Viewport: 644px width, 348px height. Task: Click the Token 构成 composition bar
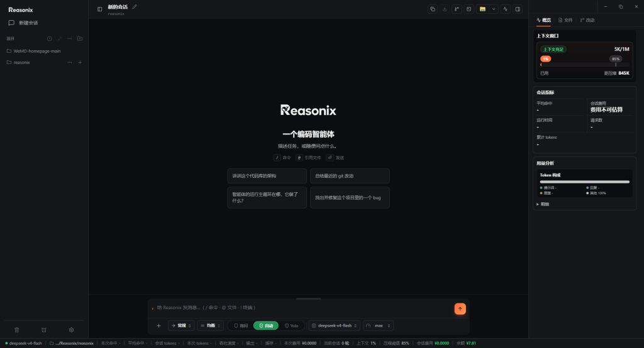[584, 182]
